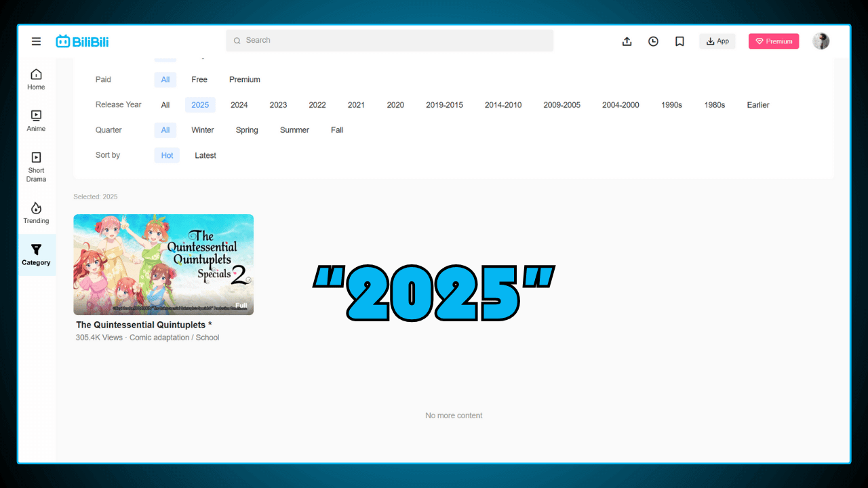Select All in the Quarter filter
Image resolution: width=868 pixels, height=488 pixels.
point(165,130)
